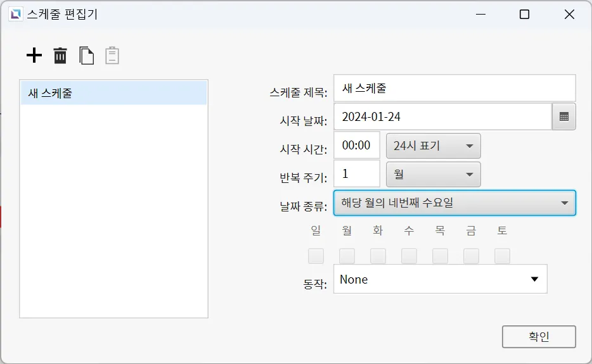This screenshot has width=592, height=364.
Task: Click the 시작 시간 00:00 field
Action: 356,146
